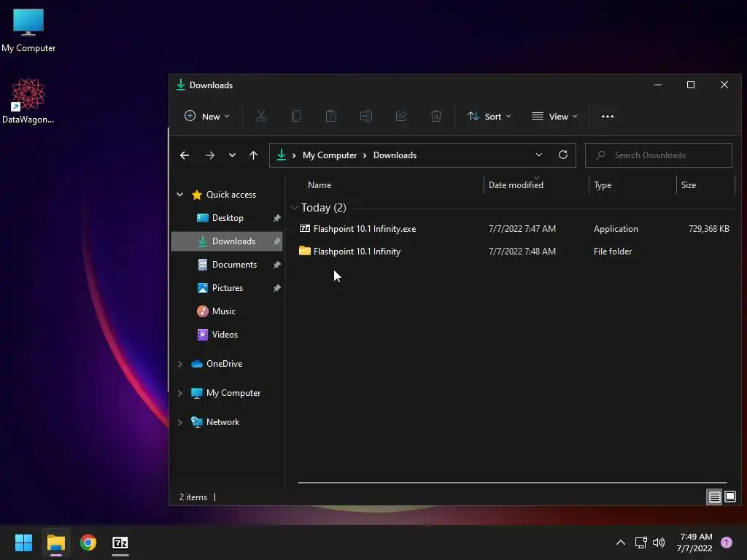
Task: Select Music in navigation pane
Action: coord(223,311)
